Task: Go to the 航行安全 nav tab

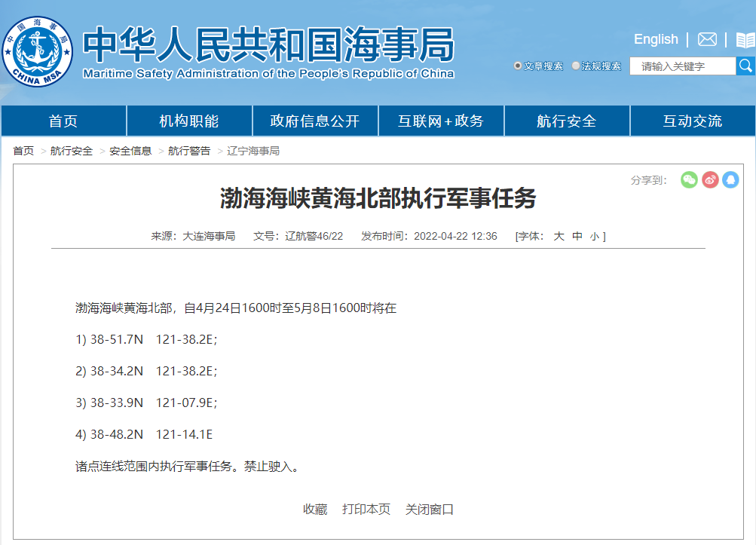Action: 566,121
